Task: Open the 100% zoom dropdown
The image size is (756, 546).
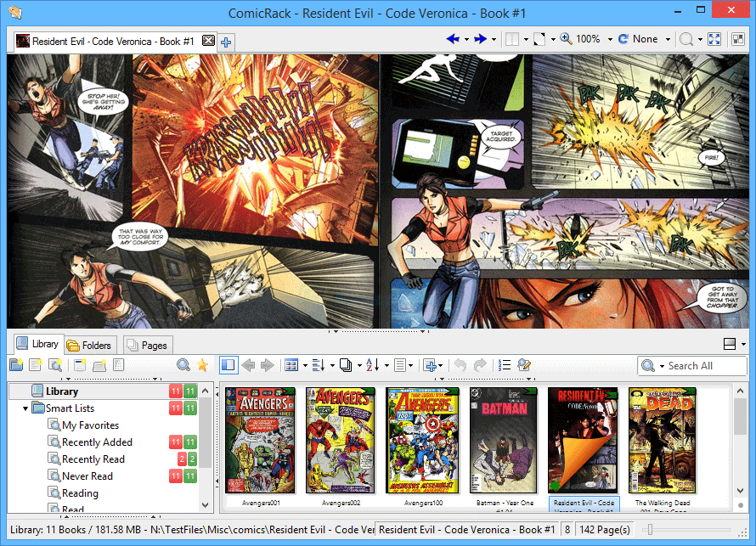Action: point(610,40)
